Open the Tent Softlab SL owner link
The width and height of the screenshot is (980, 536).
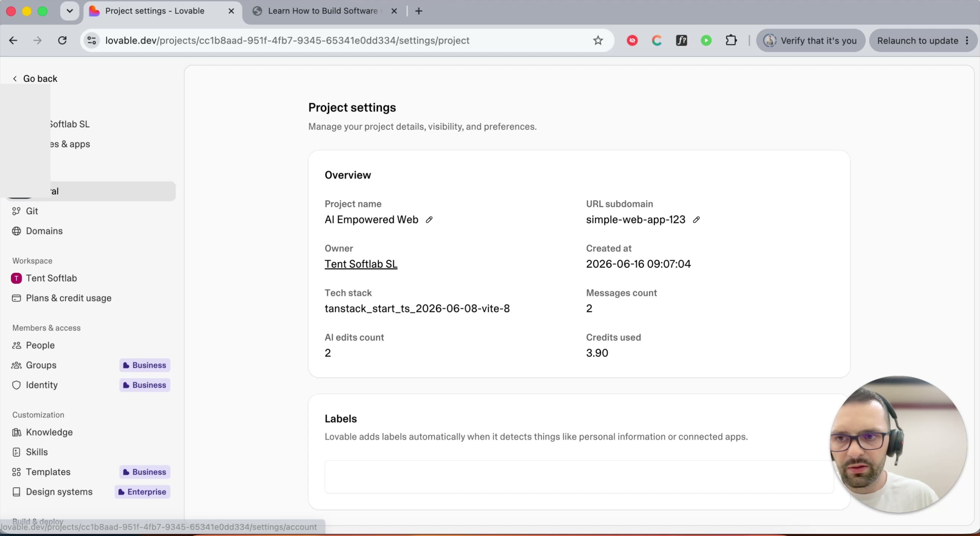[361, 264]
